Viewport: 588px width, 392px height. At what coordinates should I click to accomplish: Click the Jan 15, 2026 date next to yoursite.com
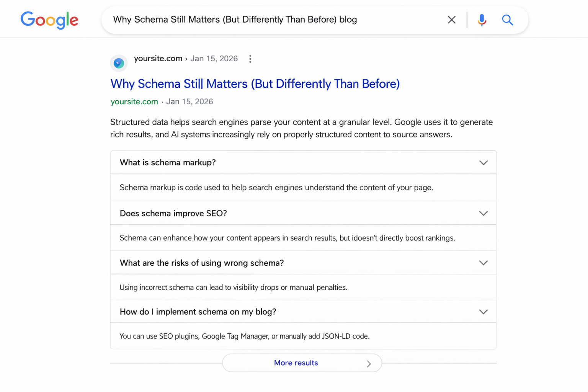214,59
